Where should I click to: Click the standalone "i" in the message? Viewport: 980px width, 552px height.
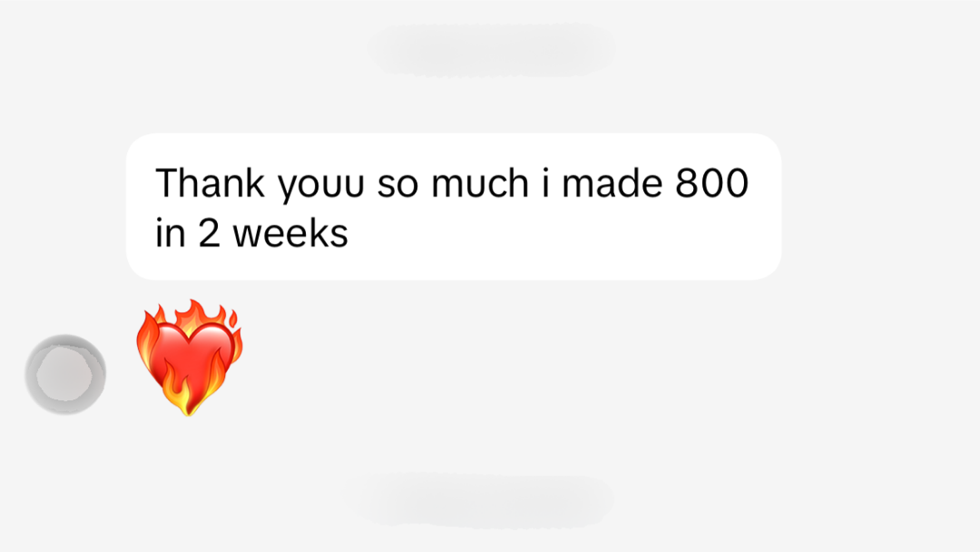[547, 183]
